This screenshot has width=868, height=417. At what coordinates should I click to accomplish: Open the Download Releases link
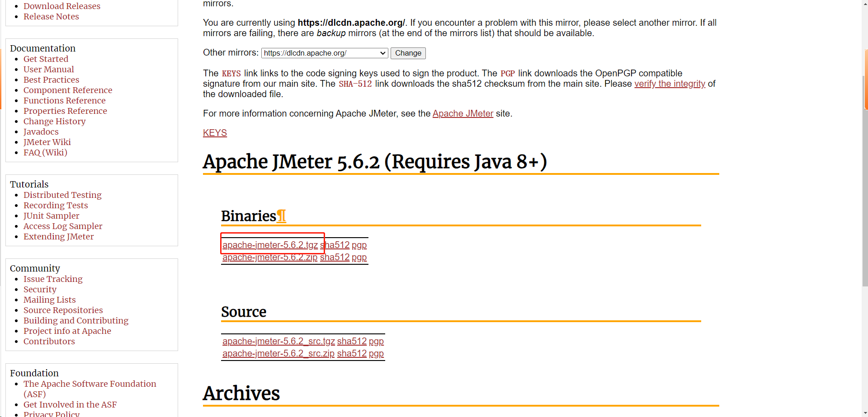62,6
